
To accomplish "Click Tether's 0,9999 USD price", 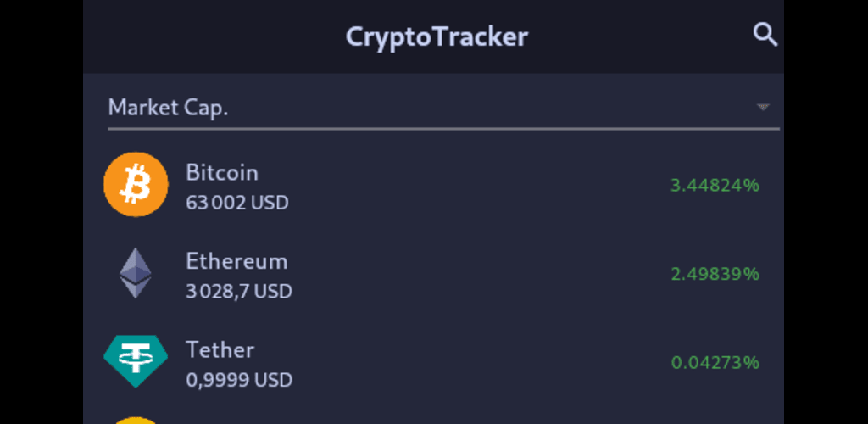I will (239, 380).
